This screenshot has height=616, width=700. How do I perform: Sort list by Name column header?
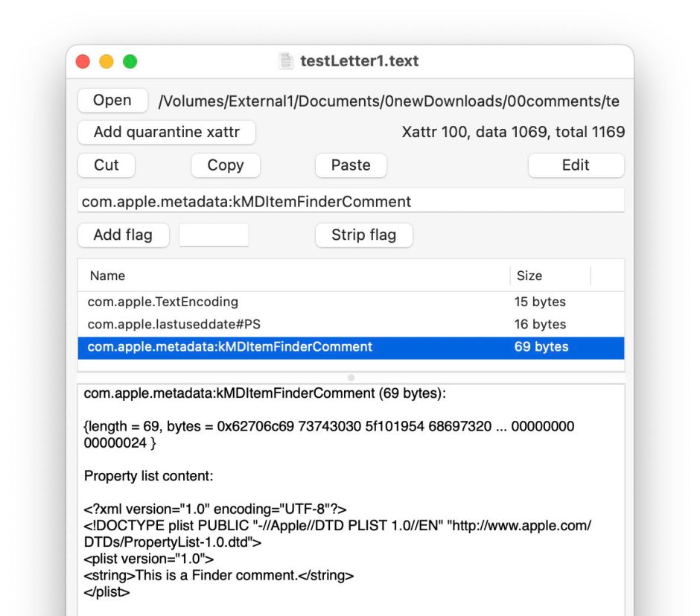(293, 276)
